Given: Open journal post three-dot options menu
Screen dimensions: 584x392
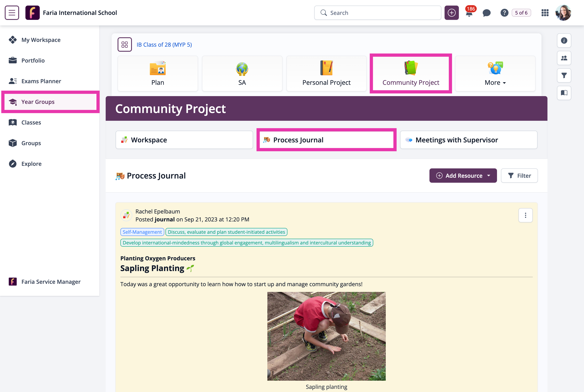Looking at the screenshot, I should click(525, 215).
